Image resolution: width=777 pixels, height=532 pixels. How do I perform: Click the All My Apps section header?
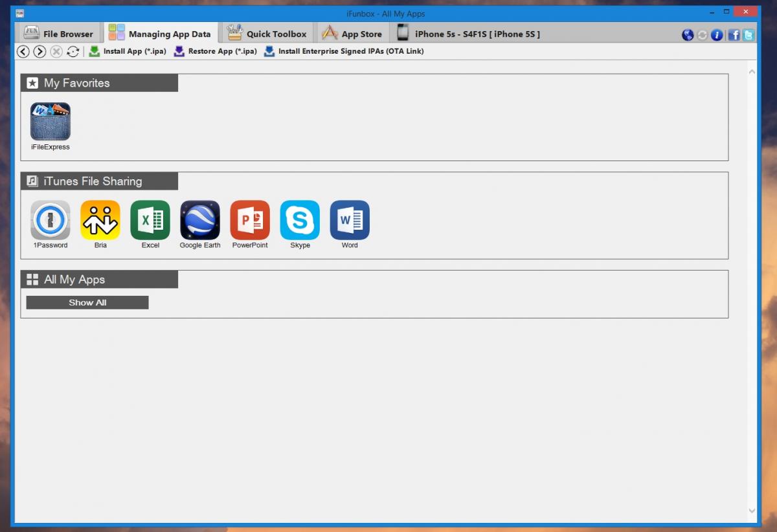[100, 280]
